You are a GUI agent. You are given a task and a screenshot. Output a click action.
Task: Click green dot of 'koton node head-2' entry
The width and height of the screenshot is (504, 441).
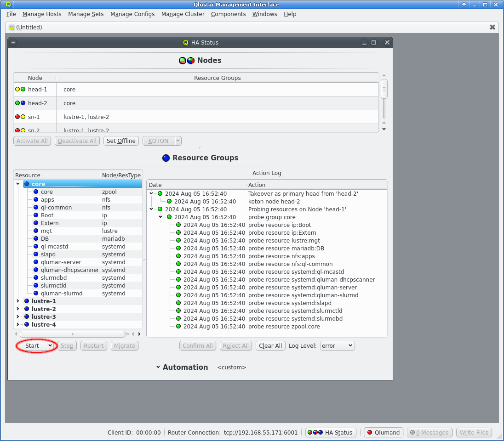(169, 201)
